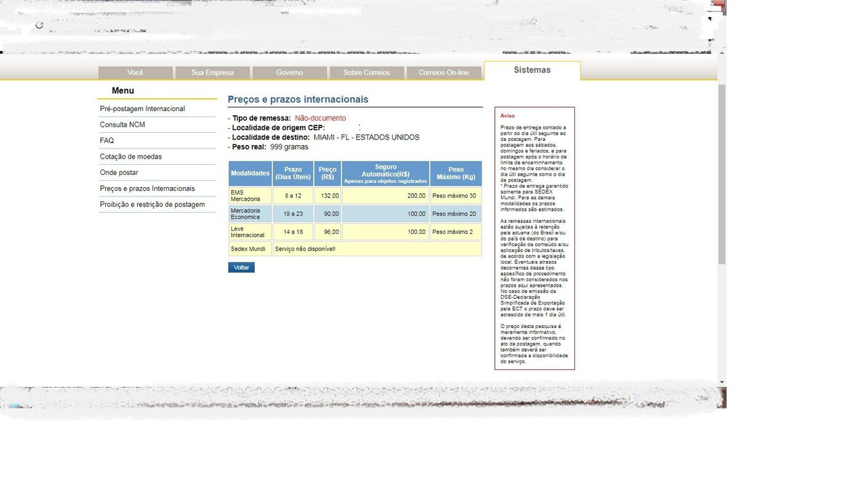The width and height of the screenshot is (868, 488).
Task: Click the 999 gramas weight value
Action: (289, 146)
